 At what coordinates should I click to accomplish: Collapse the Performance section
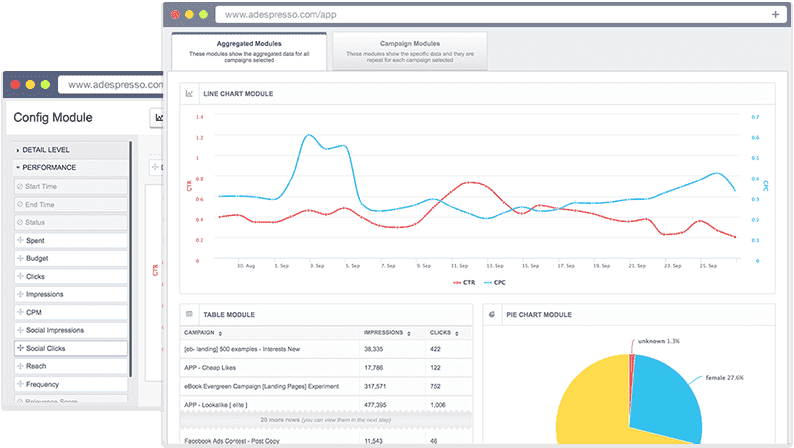point(49,168)
